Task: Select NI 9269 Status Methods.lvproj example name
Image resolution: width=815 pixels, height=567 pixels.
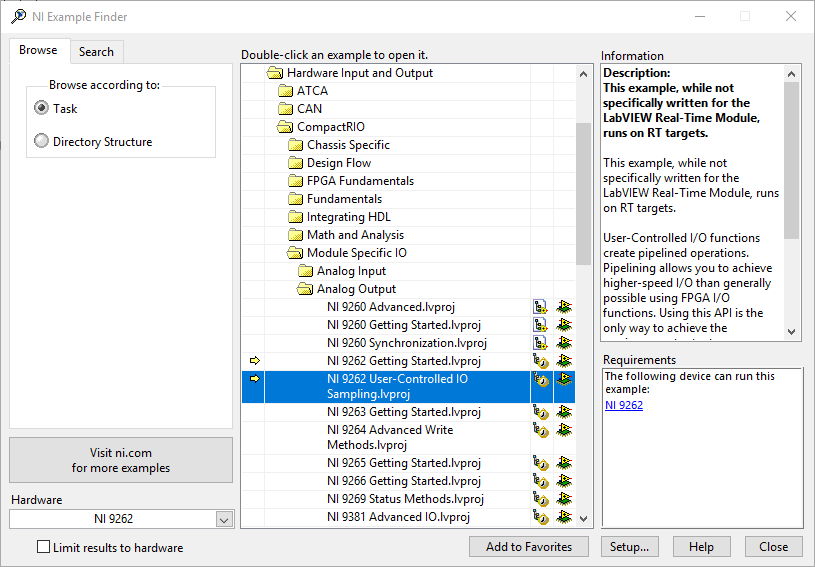Action: [x=405, y=499]
